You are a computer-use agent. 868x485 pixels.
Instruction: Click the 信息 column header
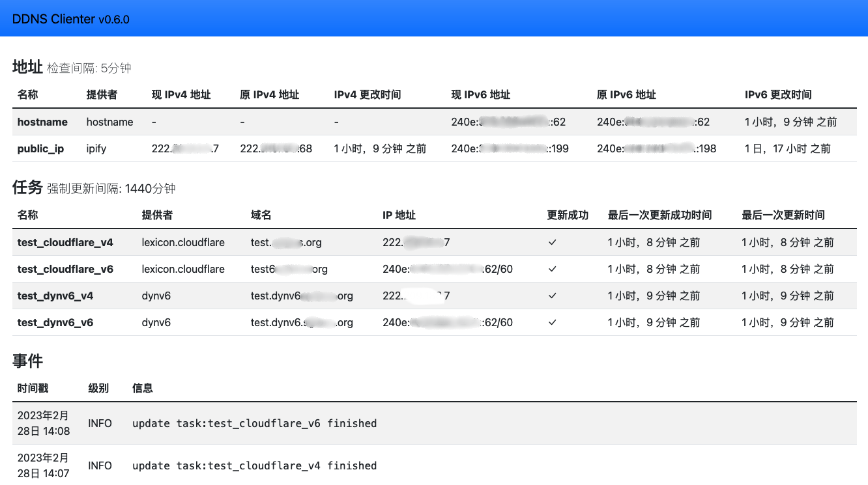(143, 388)
